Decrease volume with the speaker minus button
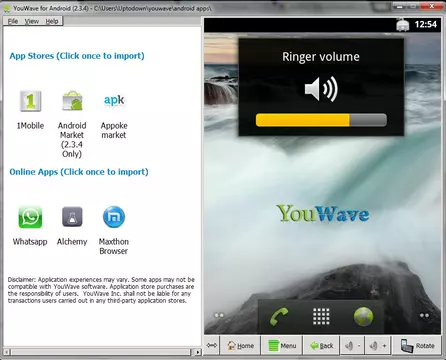This screenshot has width=446, height=360. click(353, 346)
